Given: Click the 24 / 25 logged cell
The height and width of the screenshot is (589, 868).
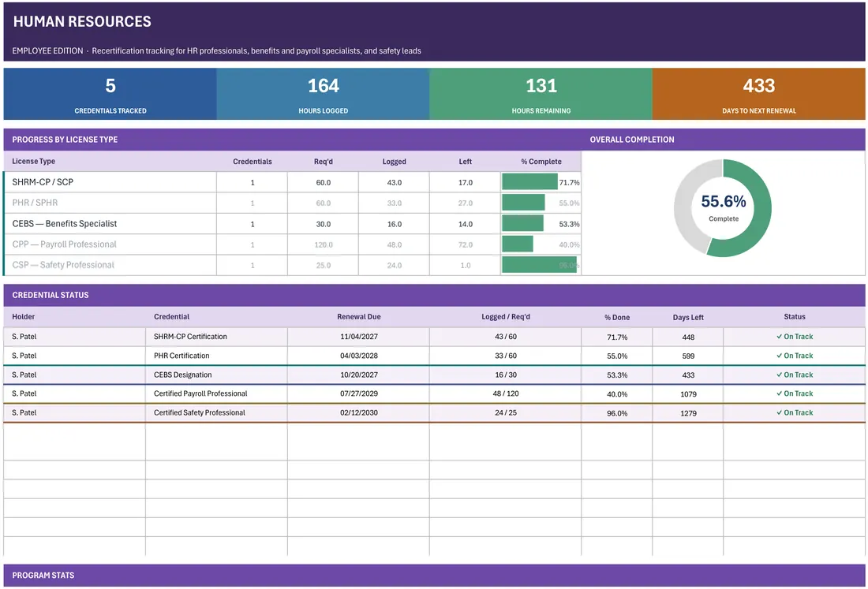Looking at the screenshot, I should coord(505,412).
